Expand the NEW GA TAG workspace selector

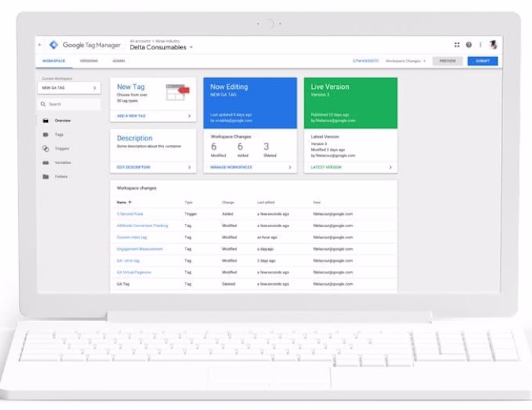pyautogui.click(x=69, y=88)
